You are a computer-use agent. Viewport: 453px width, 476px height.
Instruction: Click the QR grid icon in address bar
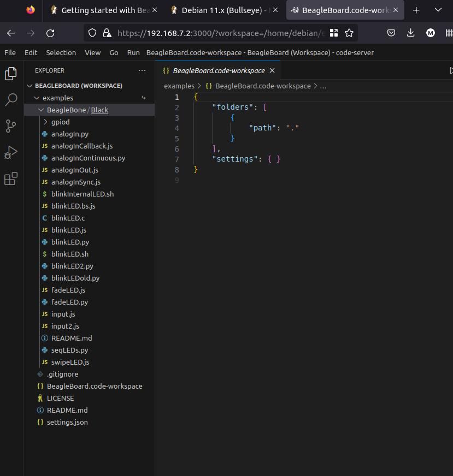(x=334, y=33)
